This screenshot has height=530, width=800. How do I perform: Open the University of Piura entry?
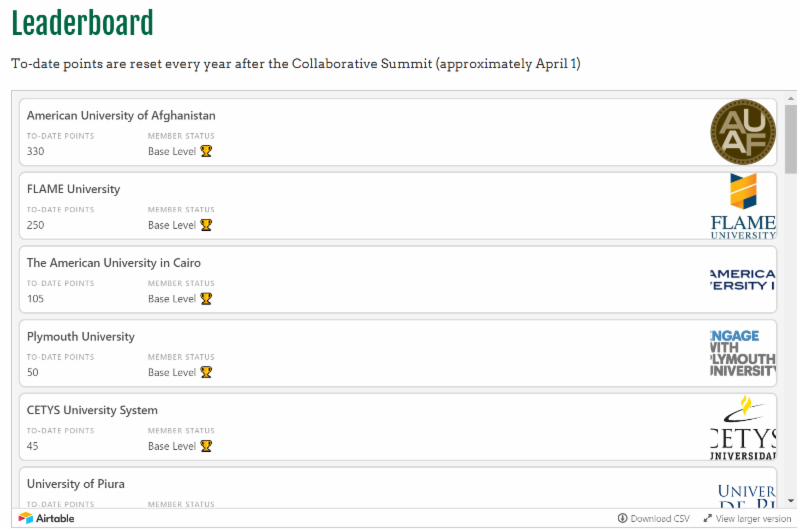(76, 485)
